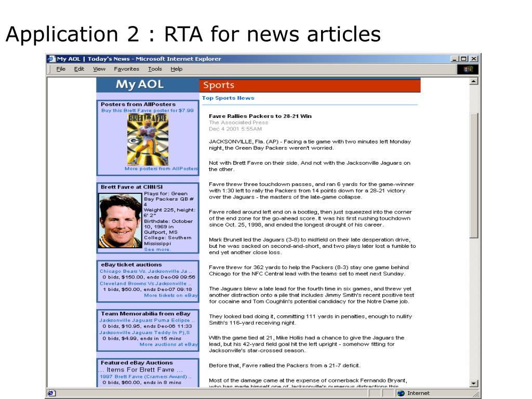
Task: Click the Internet zone globe icon
Action: click(401, 393)
